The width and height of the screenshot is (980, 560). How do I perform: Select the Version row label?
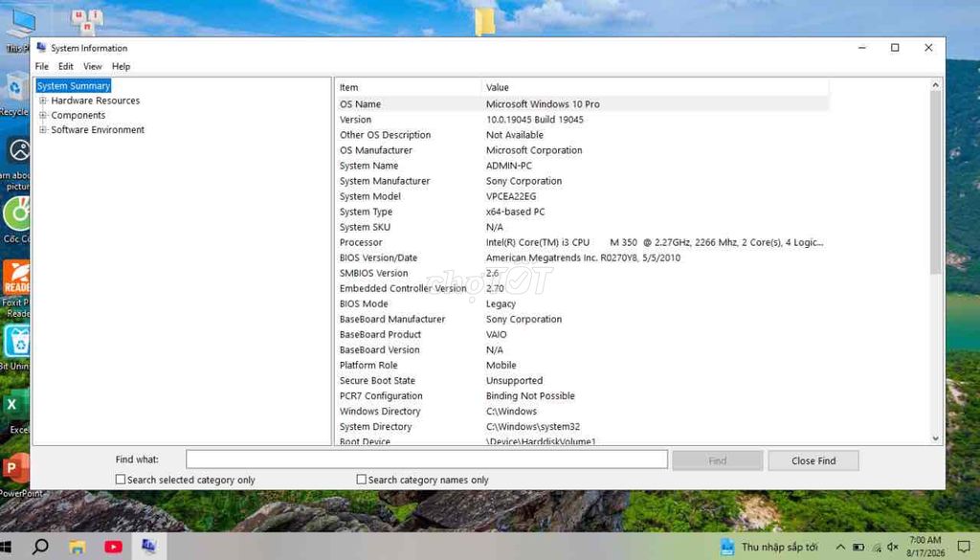355,120
